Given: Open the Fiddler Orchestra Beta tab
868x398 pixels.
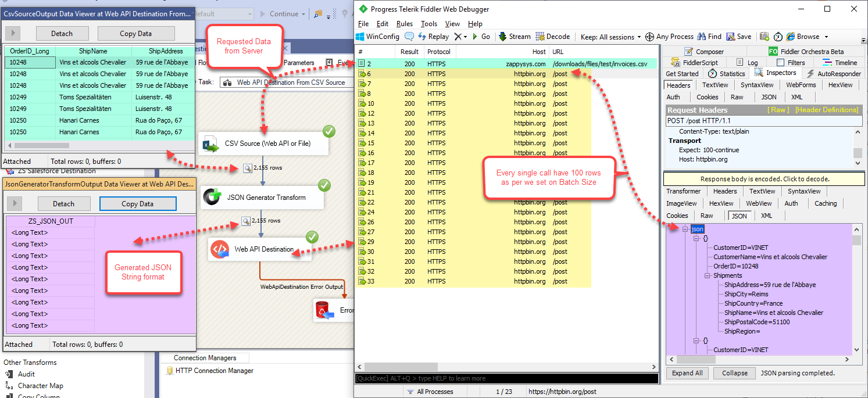Looking at the screenshot, I should coord(806,52).
